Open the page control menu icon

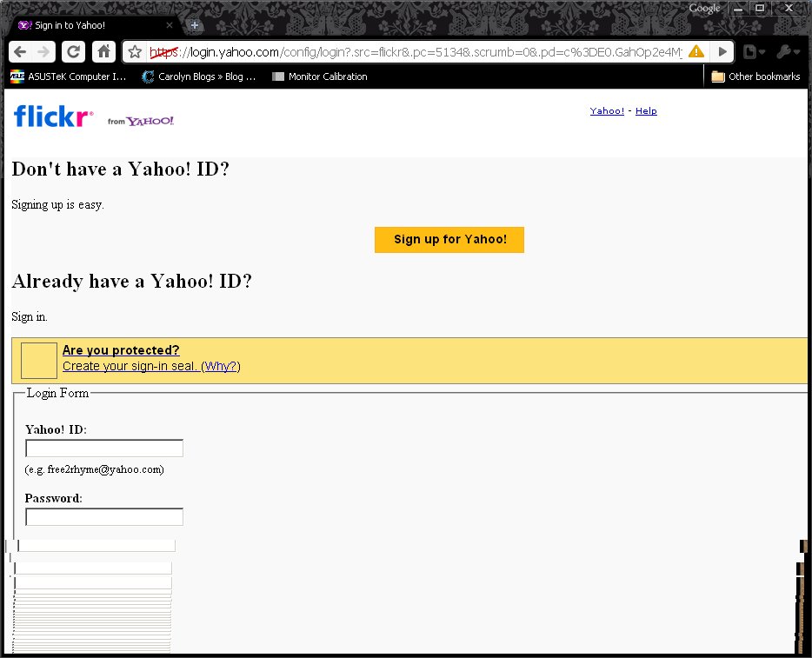click(x=754, y=52)
